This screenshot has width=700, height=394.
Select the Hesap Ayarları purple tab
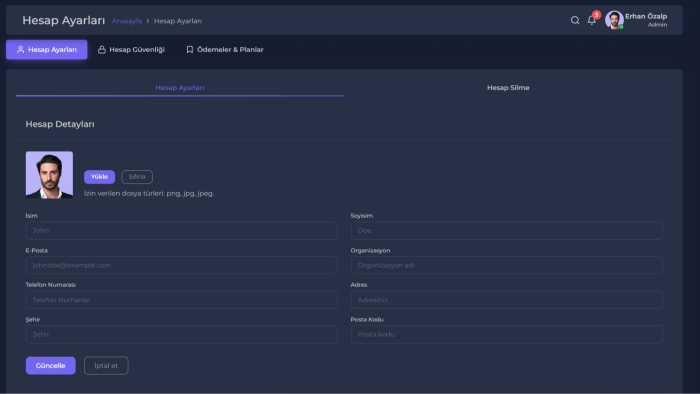pos(46,50)
